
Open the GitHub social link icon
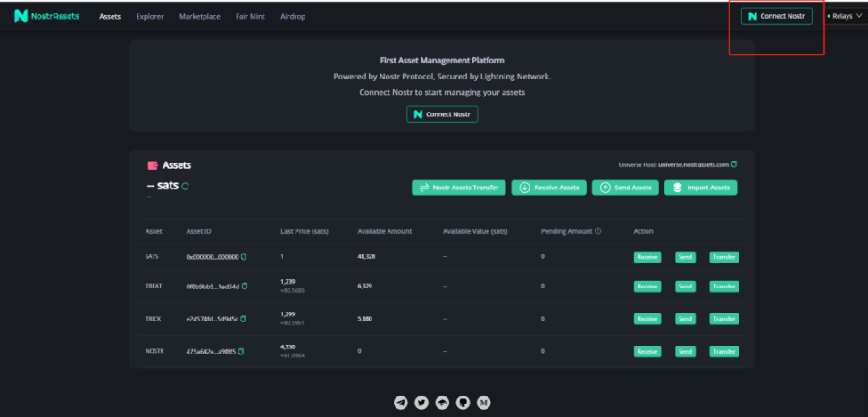pos(463,403)
